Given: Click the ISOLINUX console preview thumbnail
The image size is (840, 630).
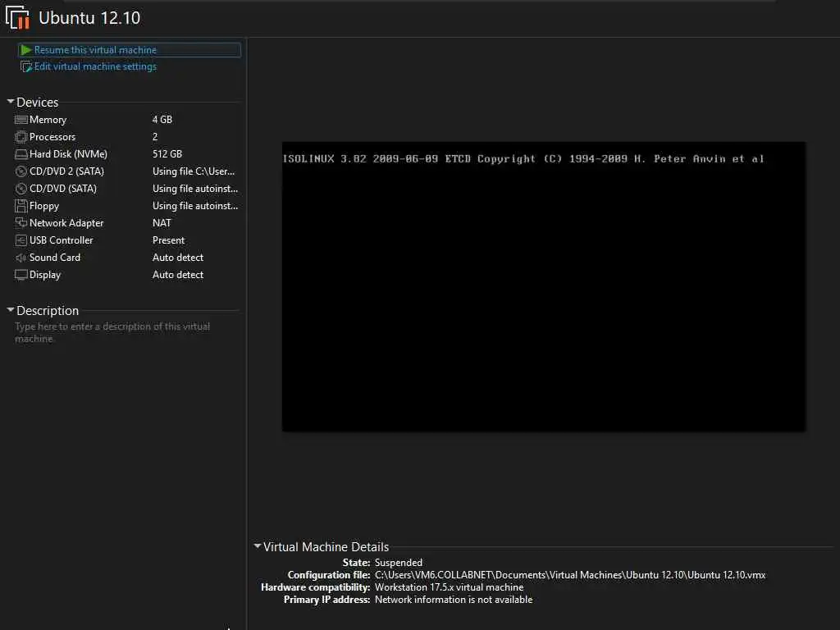Looking at the screenshot, I should click(x=544, y=286).
